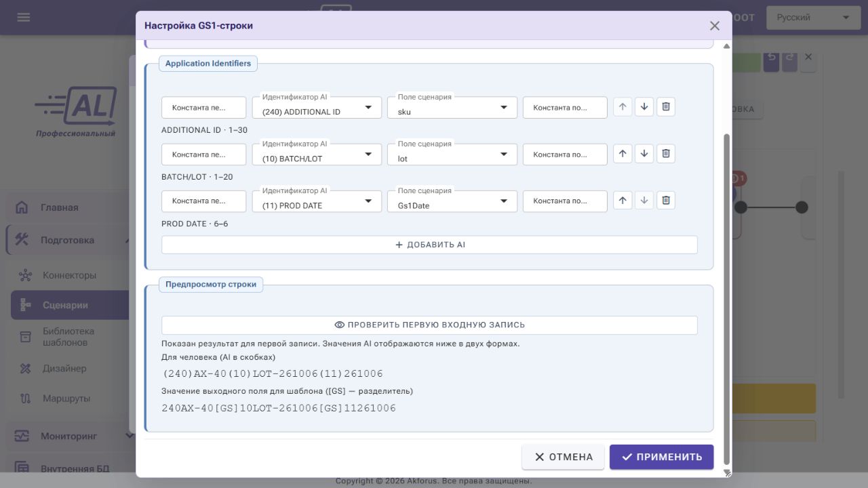Click prefix constant field in ADDITIONAL ID row

pos(203,108)
